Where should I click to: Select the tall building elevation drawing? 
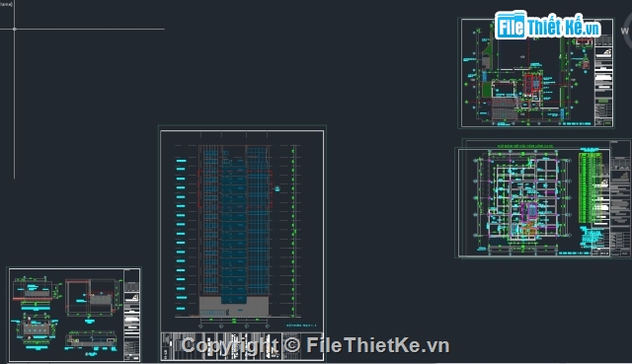pos(235,230)
